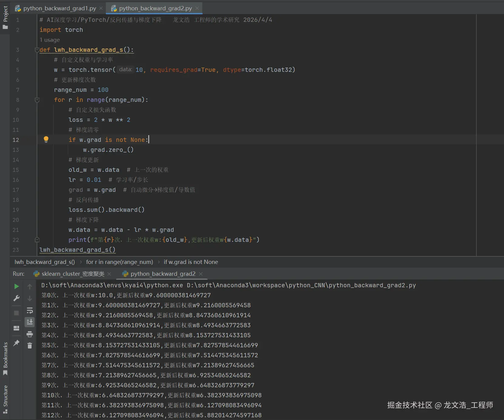Print the console output using printer icon
The width and height of the screenshot is (504, 420).
pyautogui.click(x=30, y=334)
